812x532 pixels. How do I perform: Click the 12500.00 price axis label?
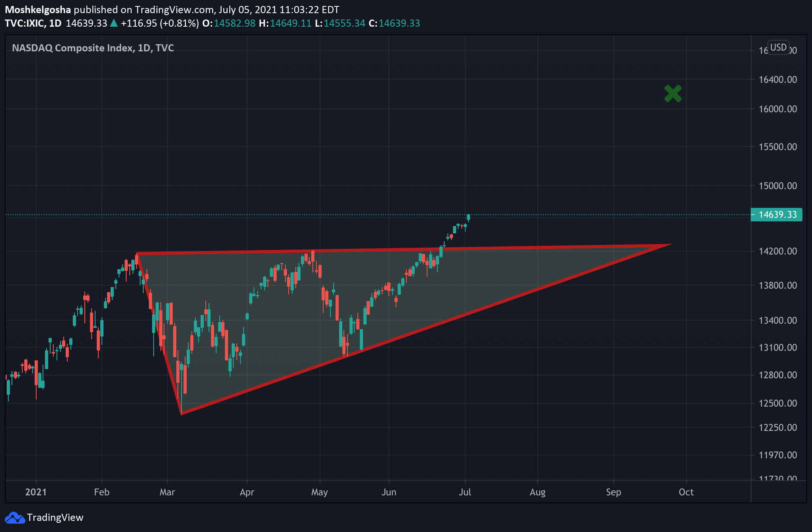click(778, 403)
